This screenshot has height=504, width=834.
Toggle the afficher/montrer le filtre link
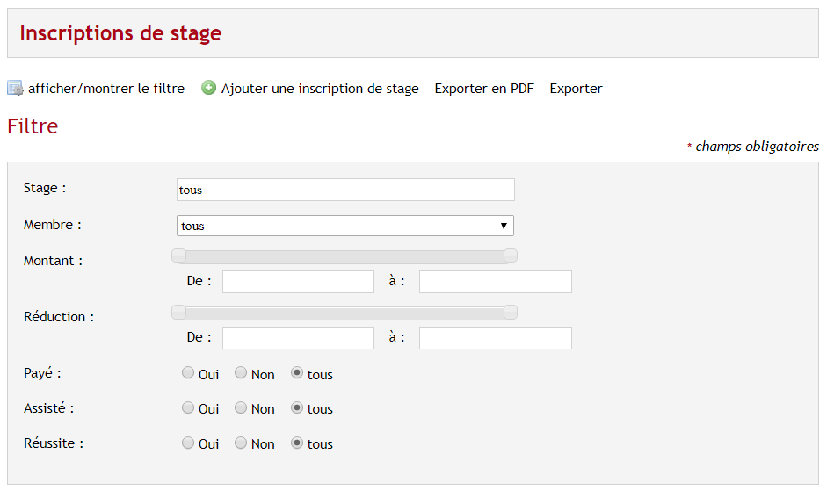tap(105, 89)
